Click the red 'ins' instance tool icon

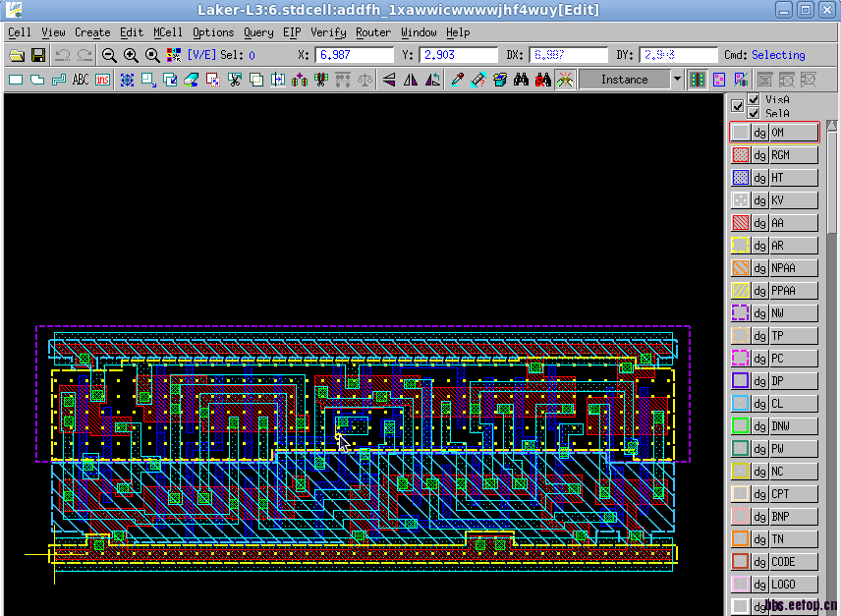[102, 80]
